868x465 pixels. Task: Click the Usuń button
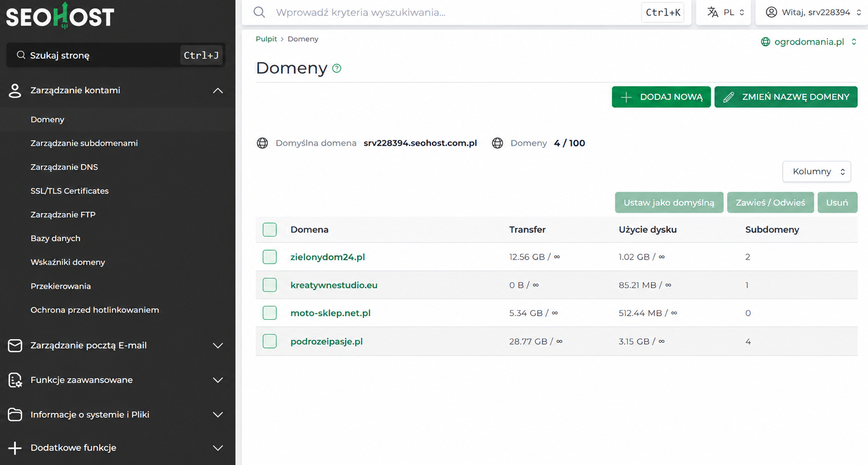pyautogui.click(x=837, y=203)
